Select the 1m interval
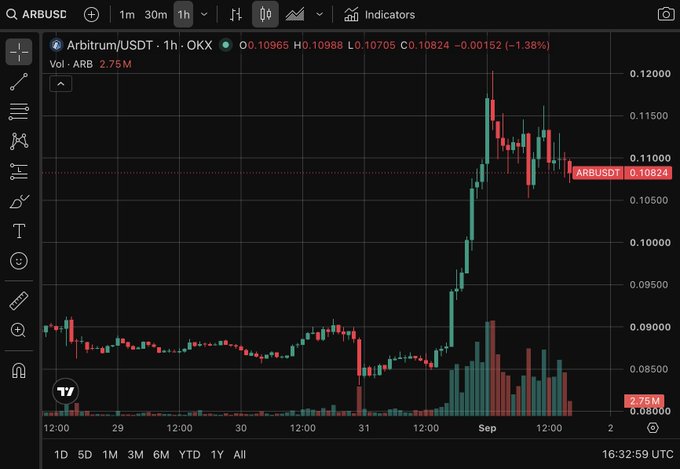This screenshot has height=469, width=680. point(127,14)
